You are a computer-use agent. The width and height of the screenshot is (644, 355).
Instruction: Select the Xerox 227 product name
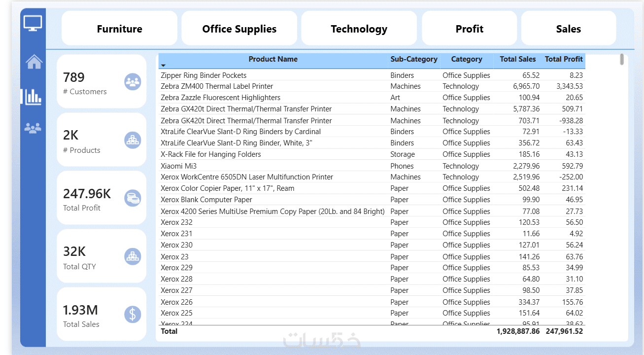point(176,290)
